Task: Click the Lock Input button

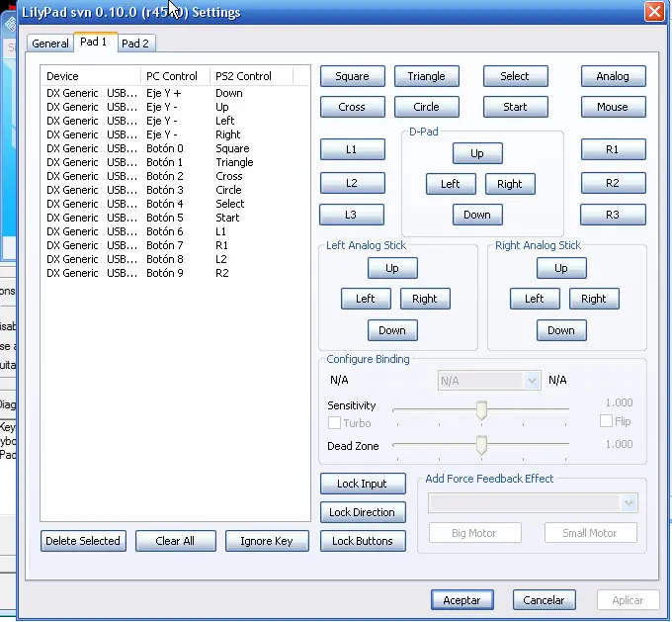Action: tap(363, 484)
